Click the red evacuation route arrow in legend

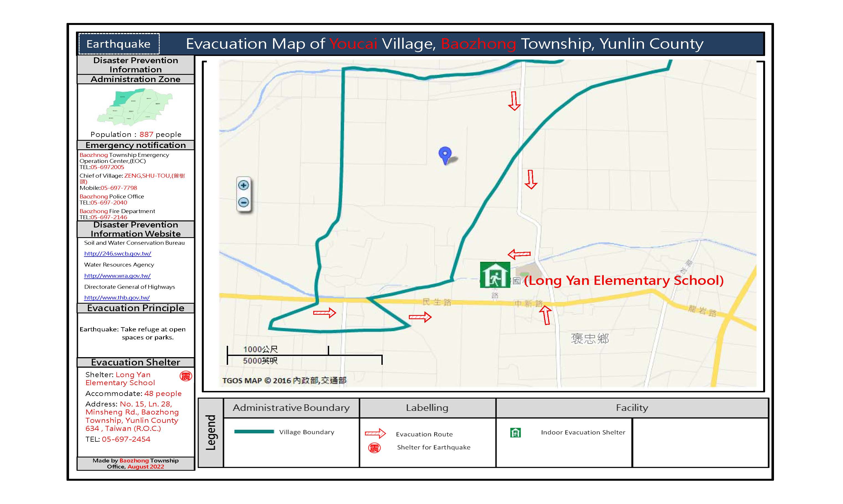pyautogui.click(x=375, y=433)
